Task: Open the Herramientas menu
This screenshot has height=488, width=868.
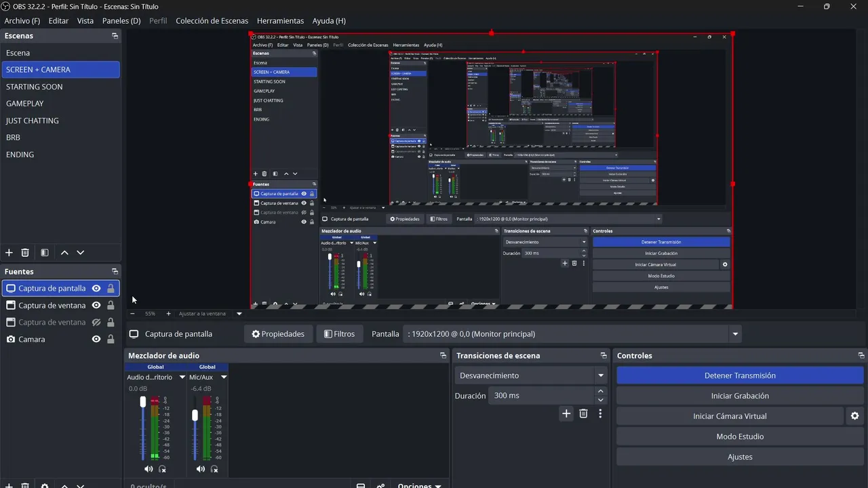Action: click(x=281, y=21)
